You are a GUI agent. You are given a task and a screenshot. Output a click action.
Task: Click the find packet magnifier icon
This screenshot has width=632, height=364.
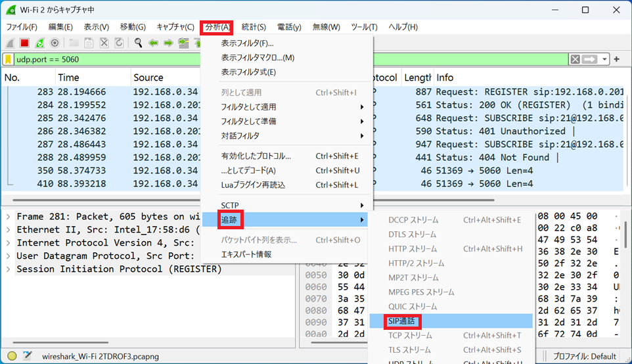[138, 43]
